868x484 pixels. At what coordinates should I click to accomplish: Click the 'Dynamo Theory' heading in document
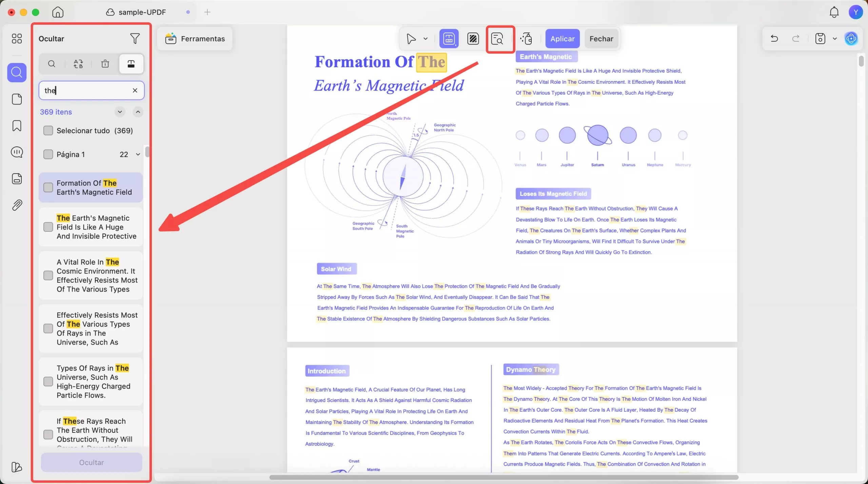coord(531,370)
